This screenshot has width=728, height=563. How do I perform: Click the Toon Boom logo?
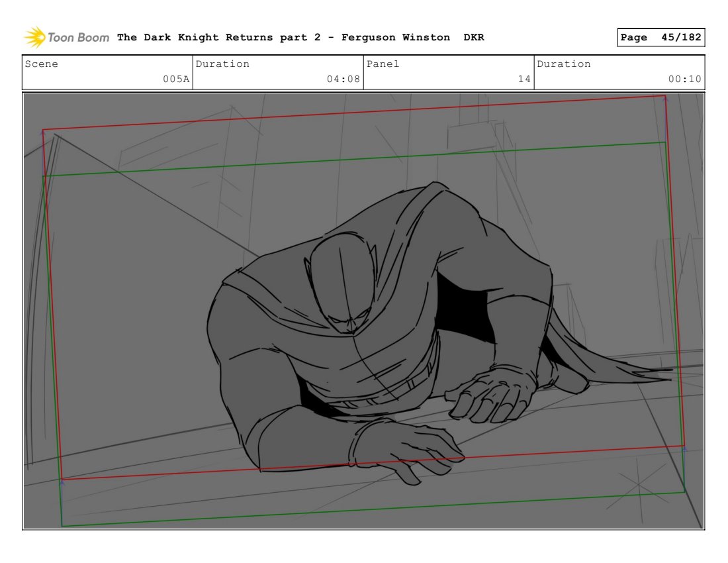coord(67,38)
